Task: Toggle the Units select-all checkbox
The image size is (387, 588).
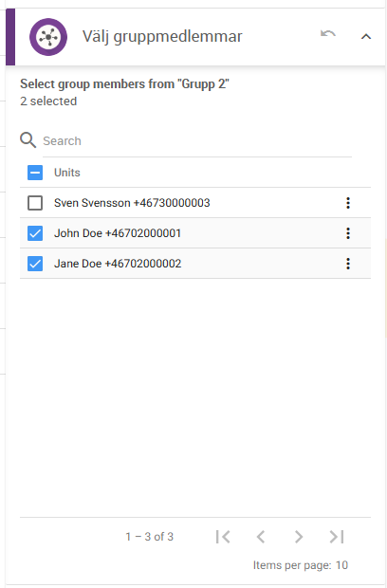Action: click(x=35, y=173)
